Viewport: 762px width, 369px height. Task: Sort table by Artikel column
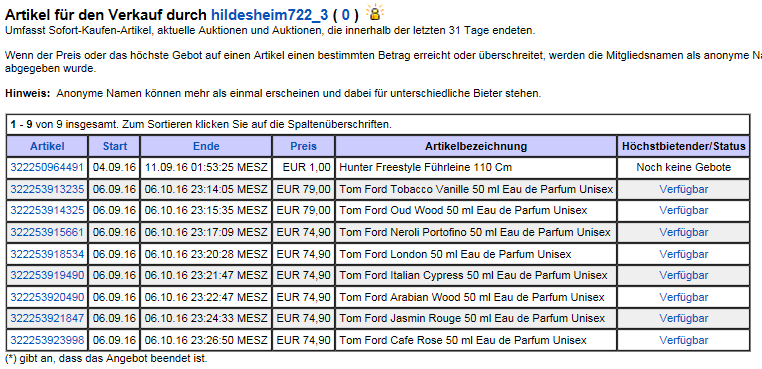pos(47,146)
